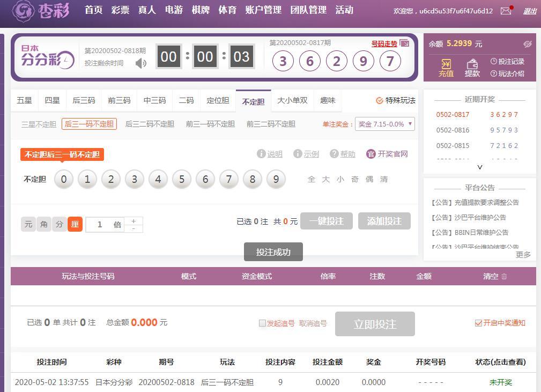Image resolution: width=541 pixels, height=392 pixels.
Task: Expand recent draws with the down chevron
Action: (x=479, y=167)
